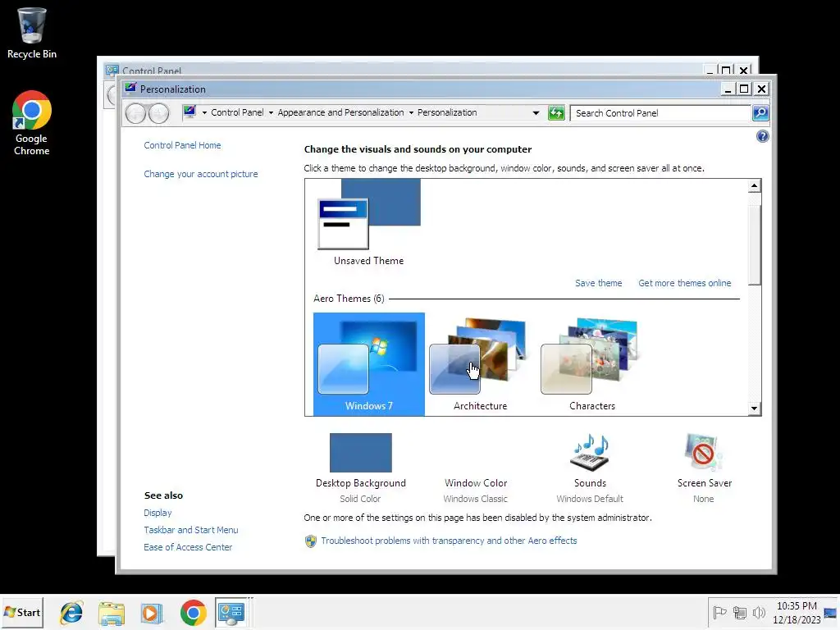The width and height of the screenshot is (840, 630).
Task: Open Action Center flag in system tray
Action: tap(719, 612)
